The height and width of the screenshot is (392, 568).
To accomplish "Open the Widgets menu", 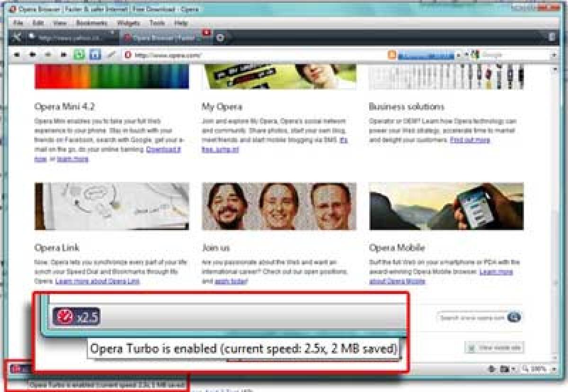I will point(128,23).
